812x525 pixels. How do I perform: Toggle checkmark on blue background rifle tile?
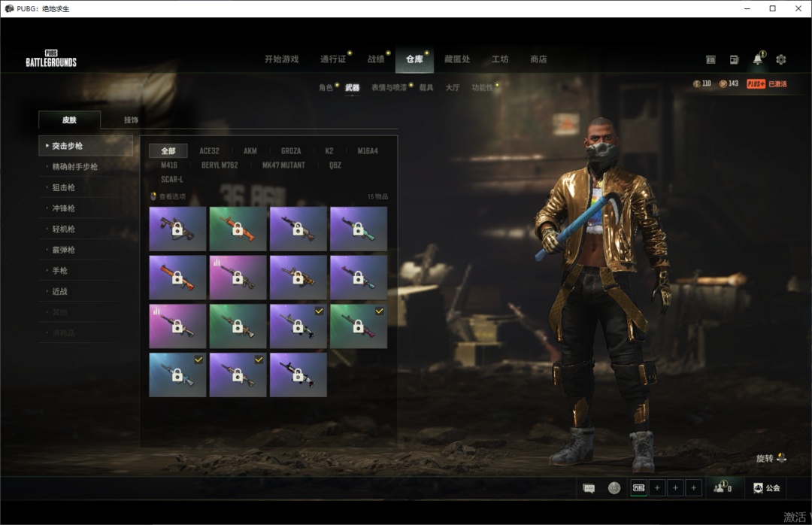click(x=198, y=360)
